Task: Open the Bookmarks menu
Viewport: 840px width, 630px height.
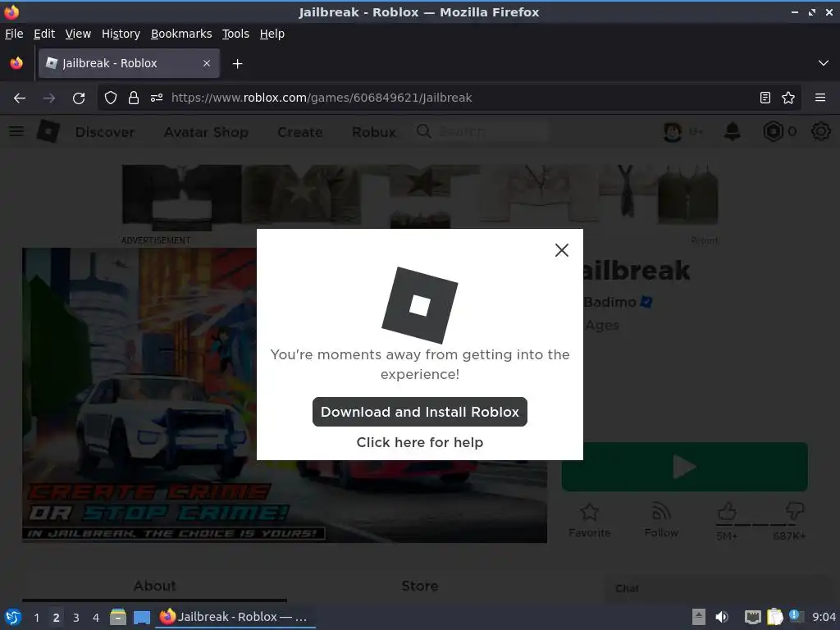Action: [x=181, y=34]
